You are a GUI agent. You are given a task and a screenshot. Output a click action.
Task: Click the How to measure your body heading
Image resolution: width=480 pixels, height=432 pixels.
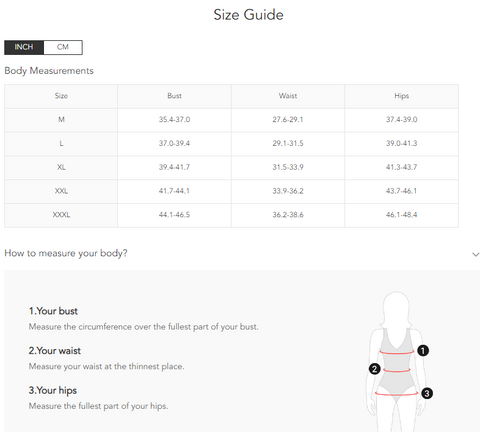click(x=66, y=253)
